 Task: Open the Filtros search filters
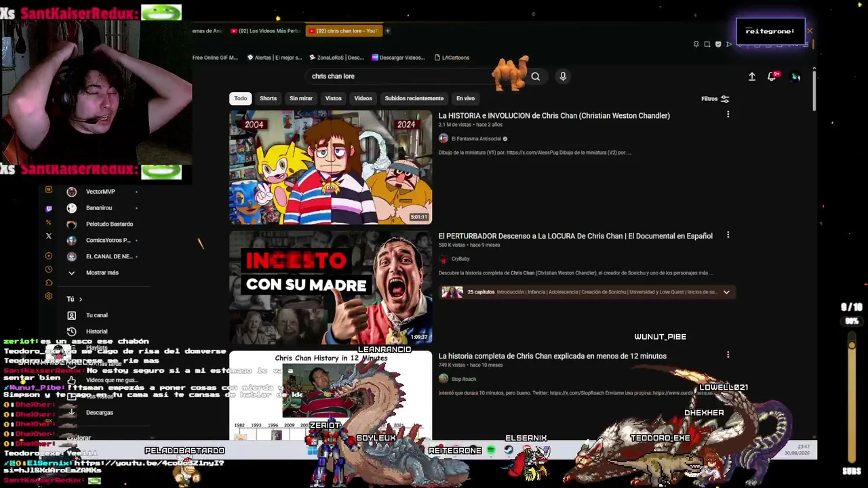[715, 99]
